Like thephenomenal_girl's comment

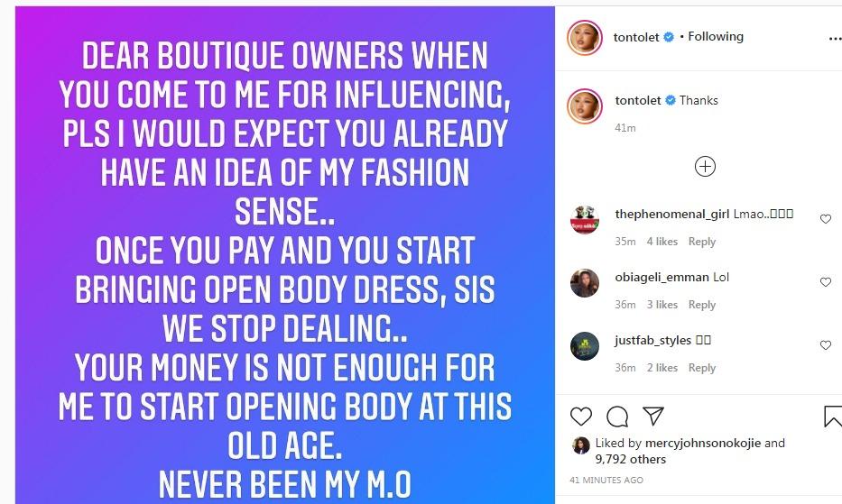[x=825, y=219]
